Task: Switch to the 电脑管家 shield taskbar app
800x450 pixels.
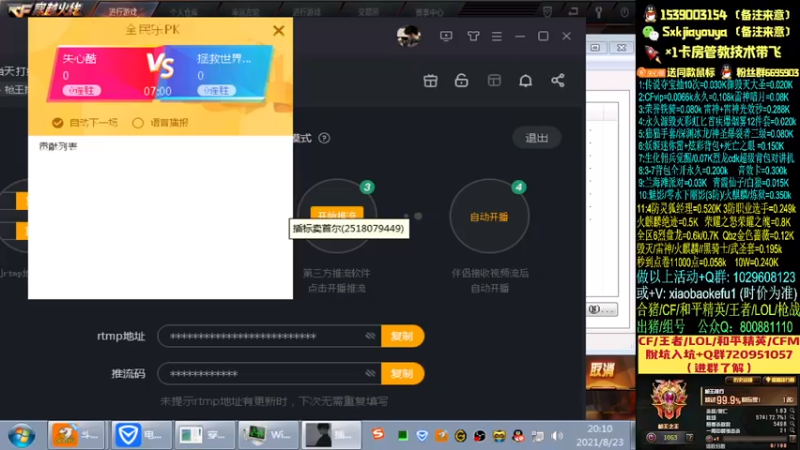Action: coord(141,435)
